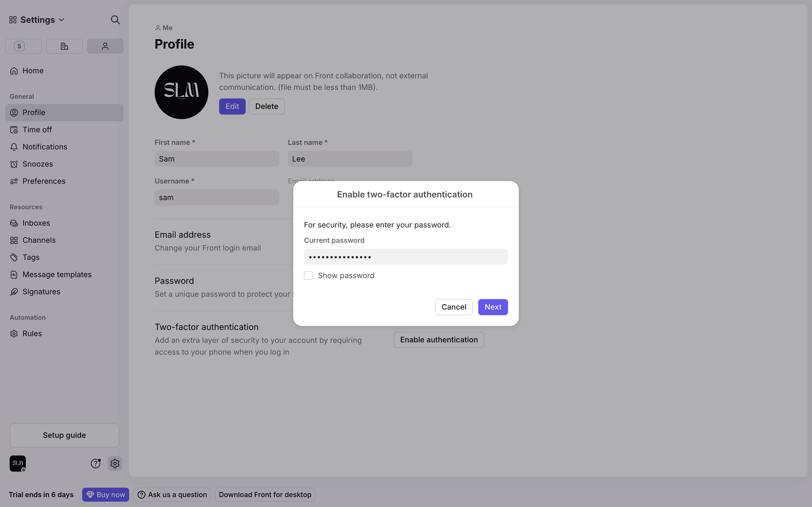The image size is (812, 507).
Task: Click Ask us a question
Action: (x=172, y=495)
